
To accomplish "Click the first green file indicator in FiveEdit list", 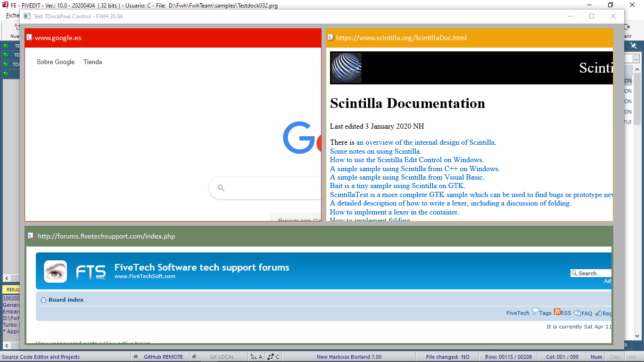I will [x=6, y=46].
